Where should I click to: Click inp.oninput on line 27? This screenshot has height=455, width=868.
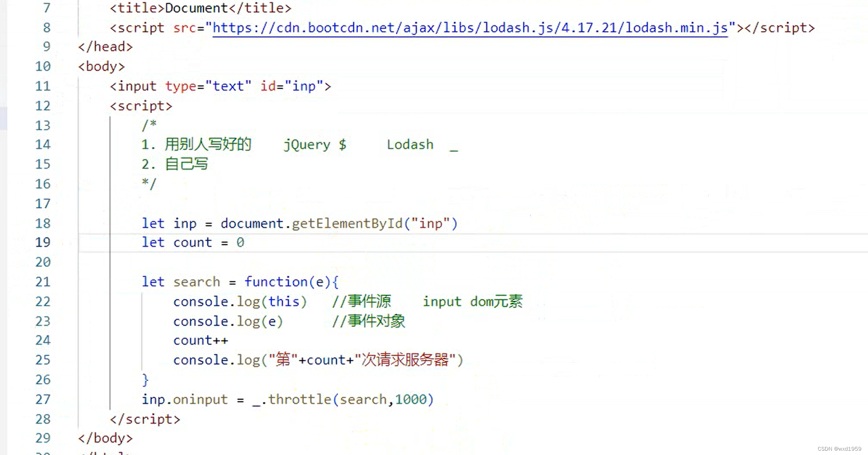point(185,400)
